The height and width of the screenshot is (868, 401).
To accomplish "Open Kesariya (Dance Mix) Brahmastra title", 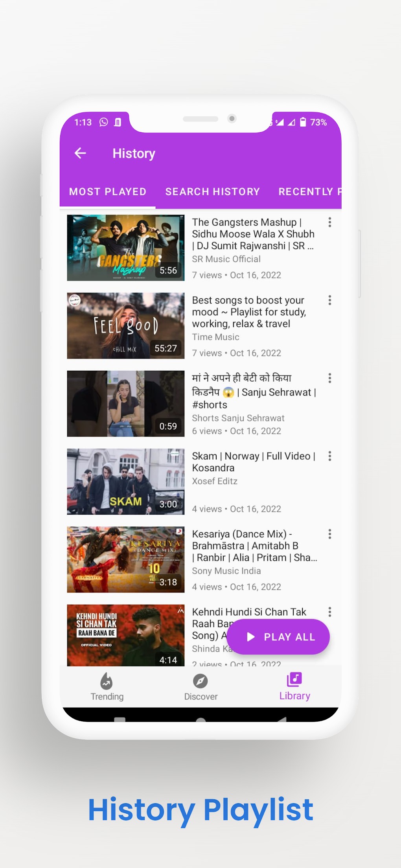I will (255, 546).
